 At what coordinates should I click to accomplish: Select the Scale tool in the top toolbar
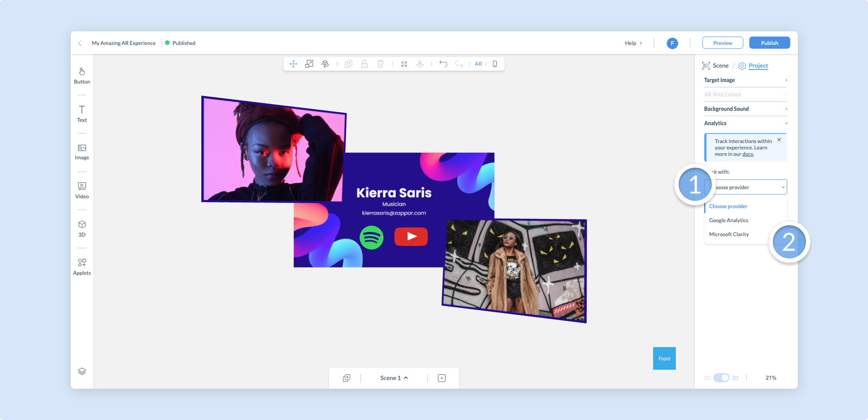point(309,64)
